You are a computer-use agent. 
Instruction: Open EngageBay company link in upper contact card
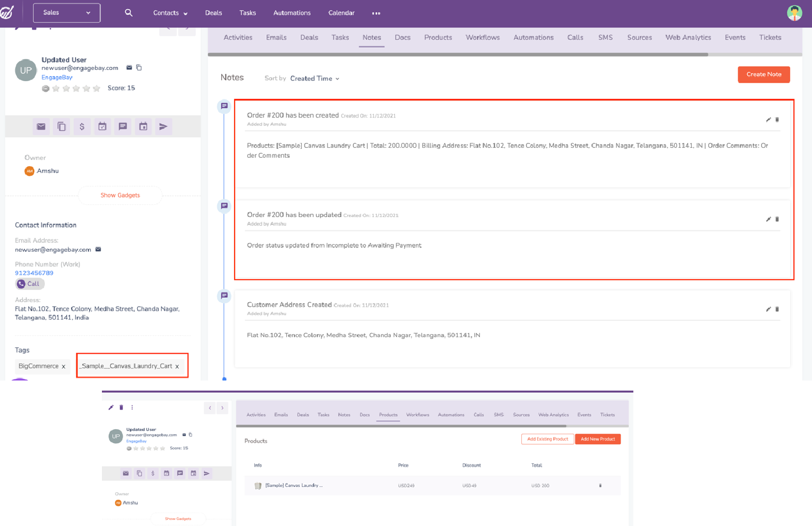point(57,77)
